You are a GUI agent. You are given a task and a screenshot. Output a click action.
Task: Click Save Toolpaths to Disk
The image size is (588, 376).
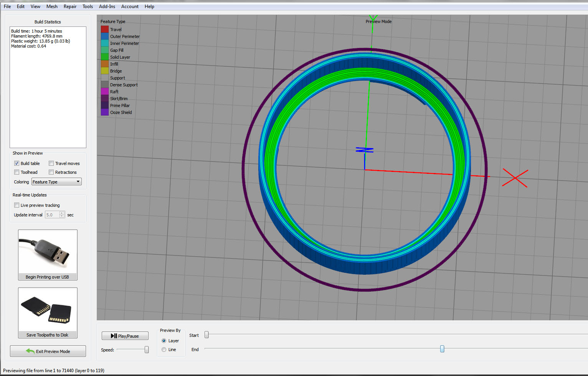48,313
